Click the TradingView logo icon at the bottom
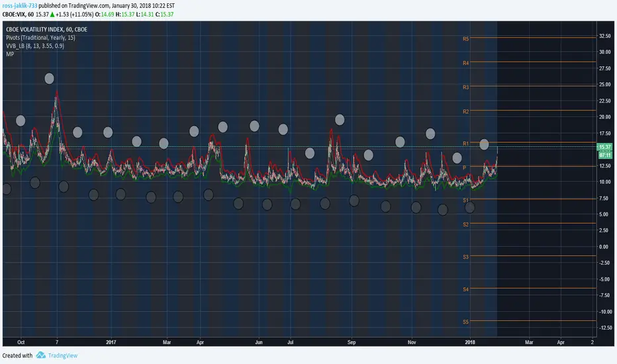 click(x=41, y=355)
